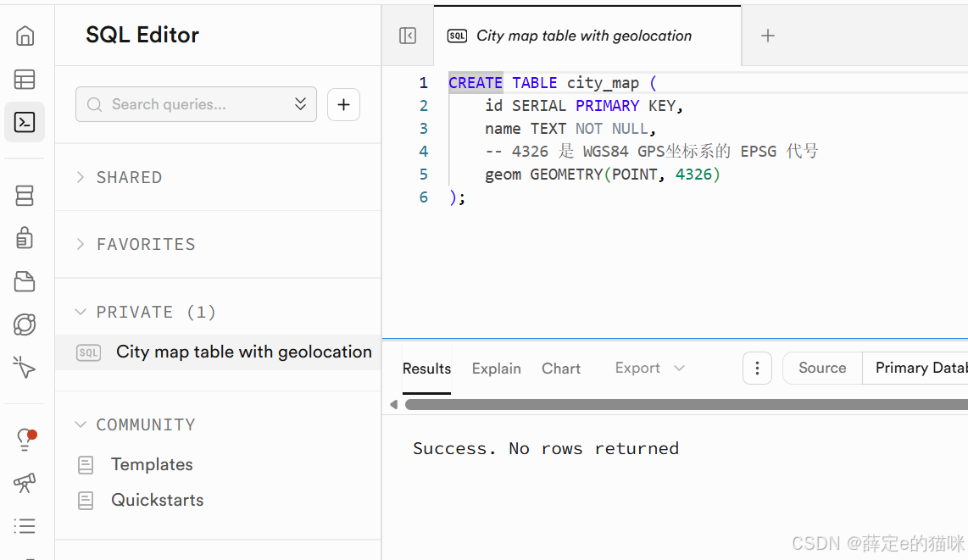Click 'SERIAL' on line 2
The image size is (968, 560).
point(539,106)
